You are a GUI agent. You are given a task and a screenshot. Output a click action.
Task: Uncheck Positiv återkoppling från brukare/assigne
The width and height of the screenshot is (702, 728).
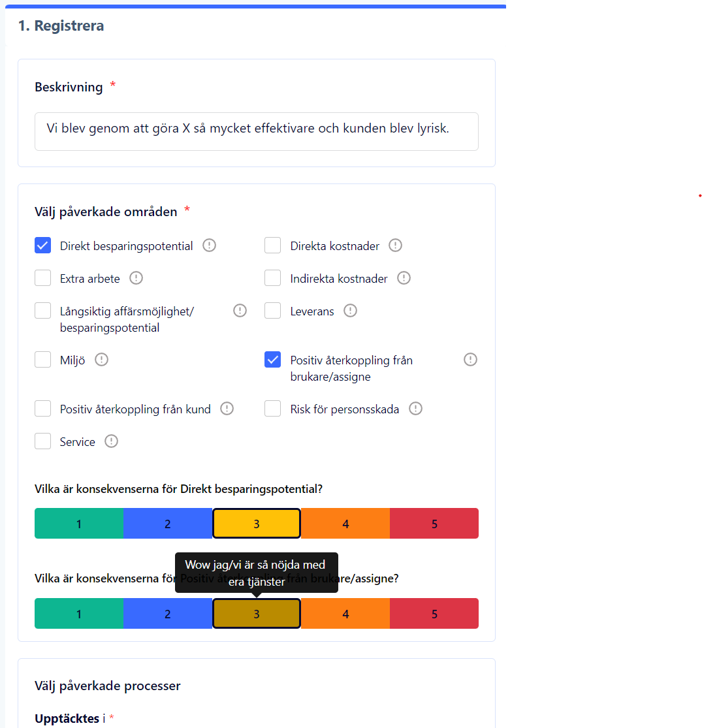[273, 360]
